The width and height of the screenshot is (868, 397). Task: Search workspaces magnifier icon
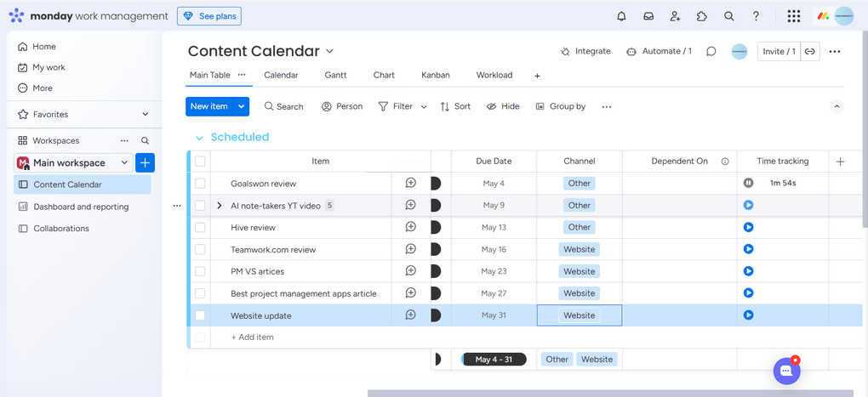click(145, 140)
